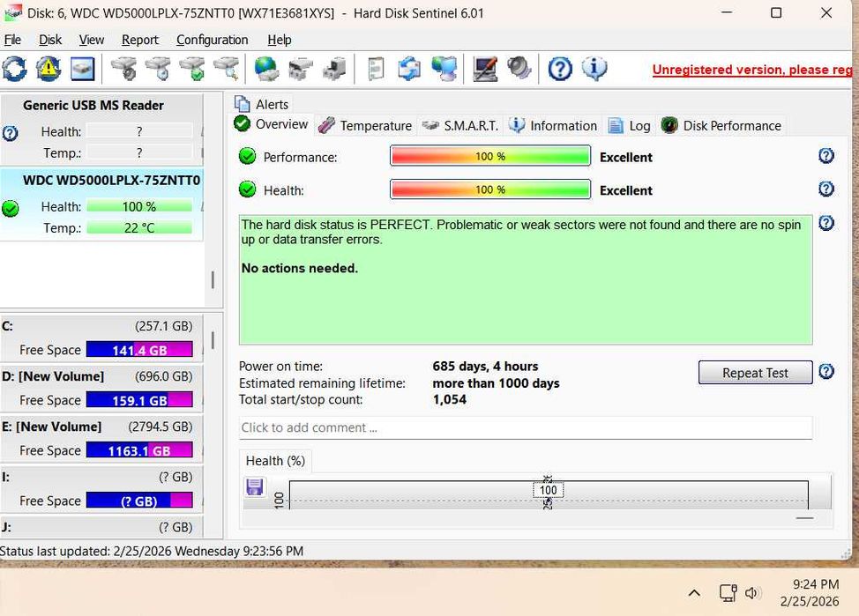
Task: Open the View menu
Action: (x=92, y=40)
